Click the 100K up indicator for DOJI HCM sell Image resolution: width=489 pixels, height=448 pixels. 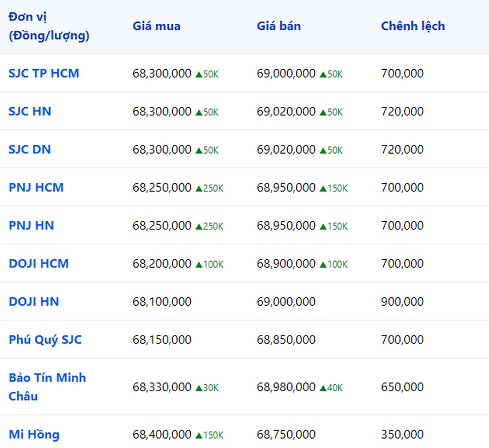[x=334, y=264]
